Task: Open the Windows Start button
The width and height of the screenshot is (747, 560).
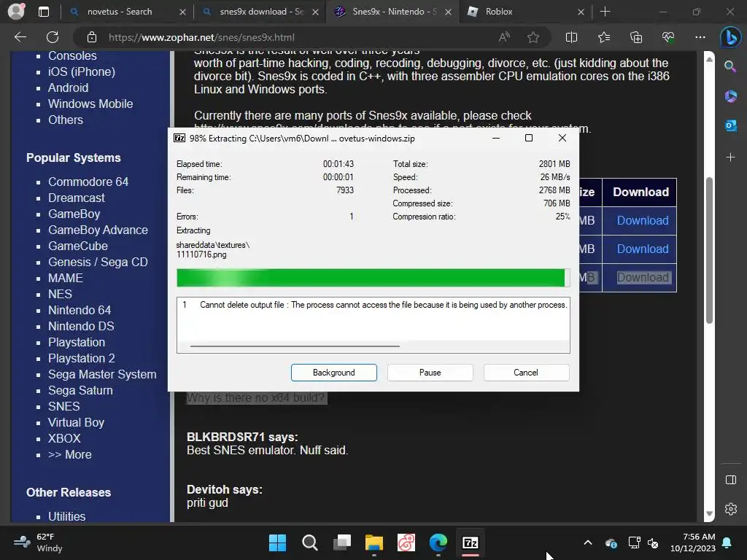Action: [x=277, y=542]
